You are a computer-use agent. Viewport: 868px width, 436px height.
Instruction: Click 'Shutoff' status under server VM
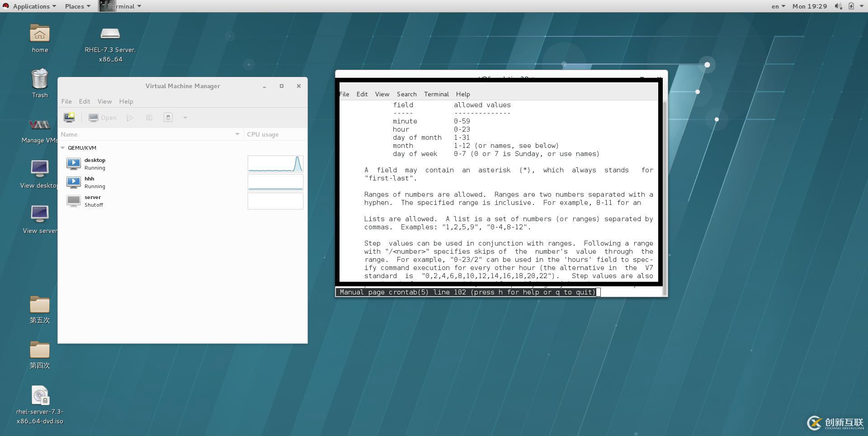94,205
